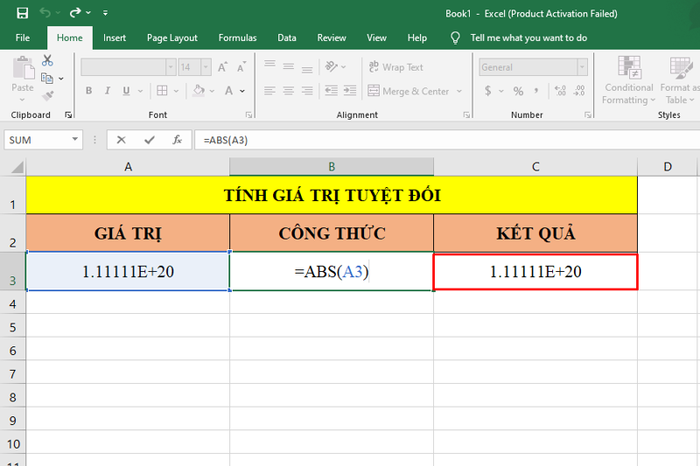Click the Redo arrow icon
This screenshot has height=466, width=700.
click(x=75, y=12)
